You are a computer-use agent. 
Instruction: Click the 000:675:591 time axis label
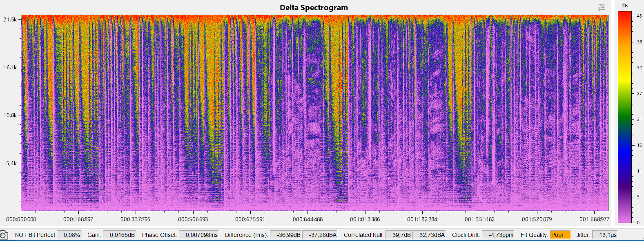[250, 219]
